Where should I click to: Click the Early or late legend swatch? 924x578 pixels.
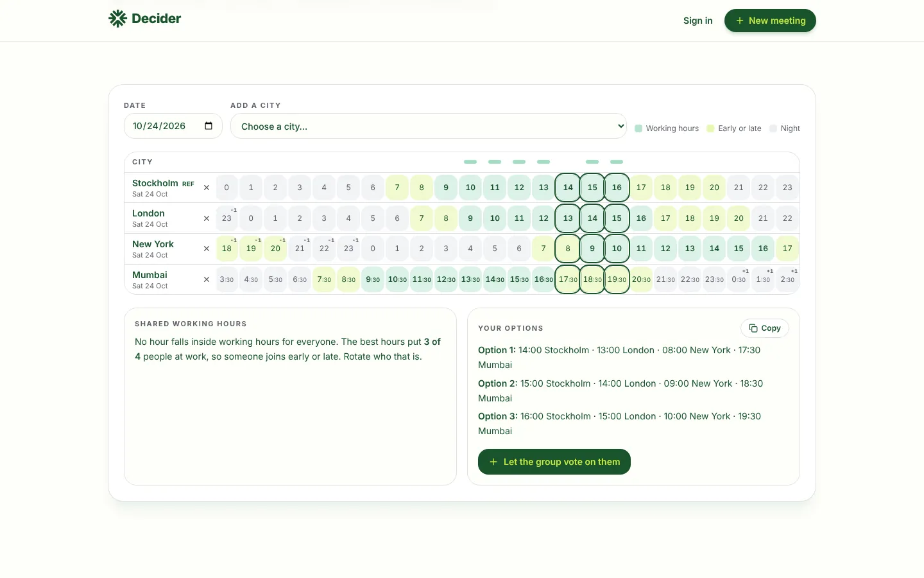tap(710, 128)
